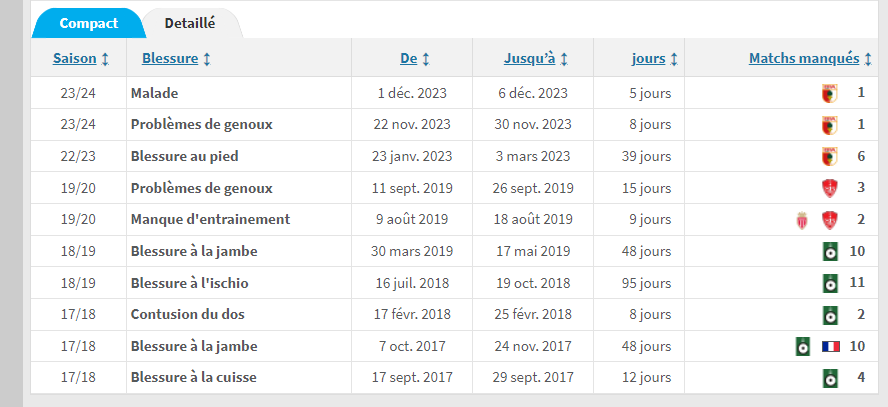
Task: Click the Blessure column header text
Action: pos(170,59)
